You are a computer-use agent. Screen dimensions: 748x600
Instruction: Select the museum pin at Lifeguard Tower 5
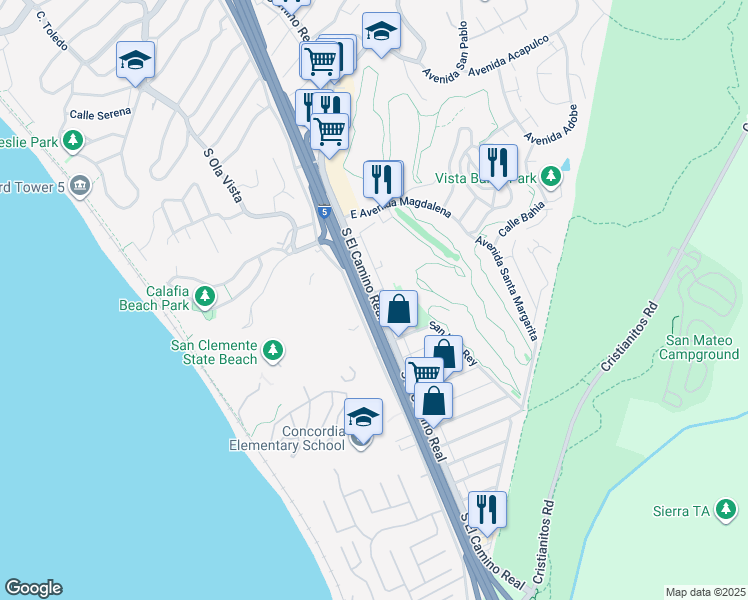click(80, 186)
